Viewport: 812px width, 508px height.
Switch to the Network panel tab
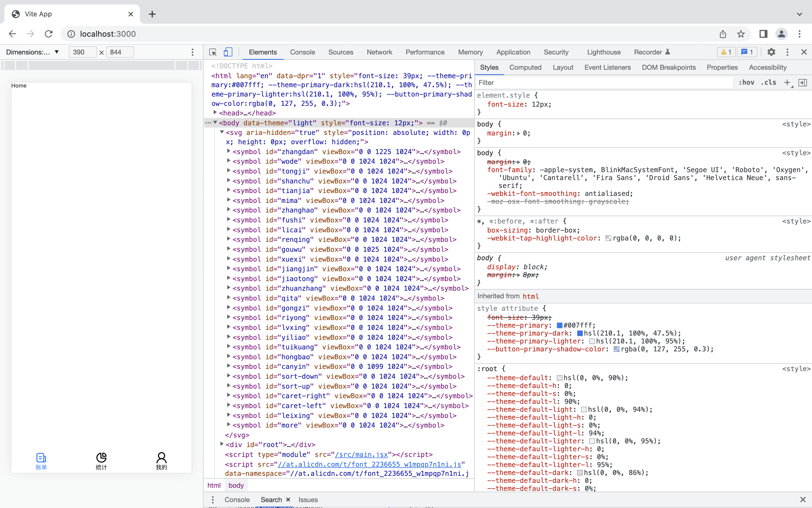point(379,52)
